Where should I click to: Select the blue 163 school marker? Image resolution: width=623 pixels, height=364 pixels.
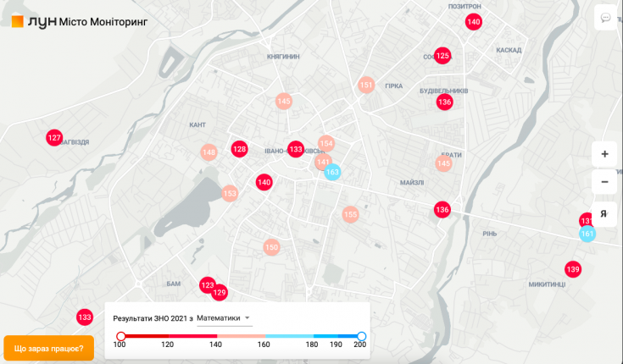click(332, 172)
